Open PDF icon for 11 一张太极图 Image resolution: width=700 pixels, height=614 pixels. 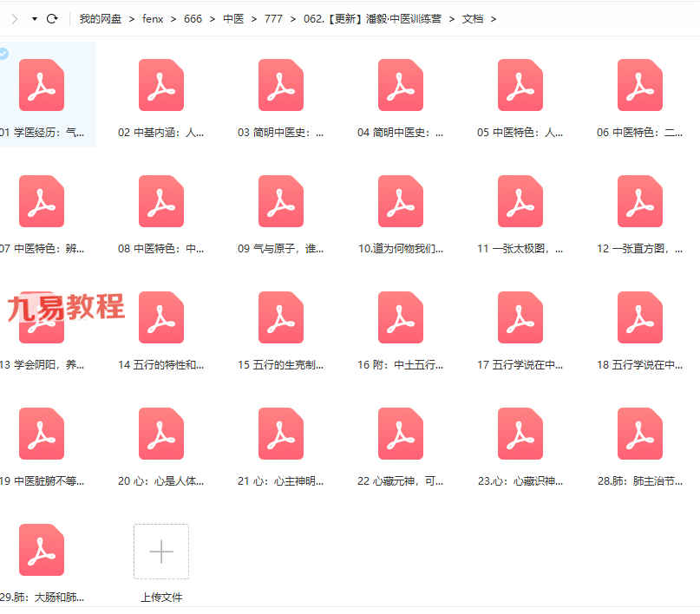[x=520, y=201]
